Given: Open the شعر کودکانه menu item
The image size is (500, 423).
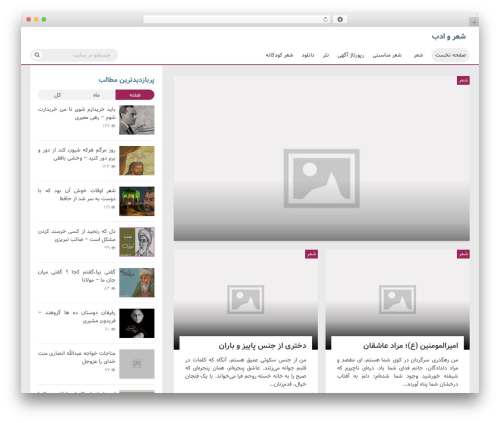Looking at the screenshot, I should point(279,55).
